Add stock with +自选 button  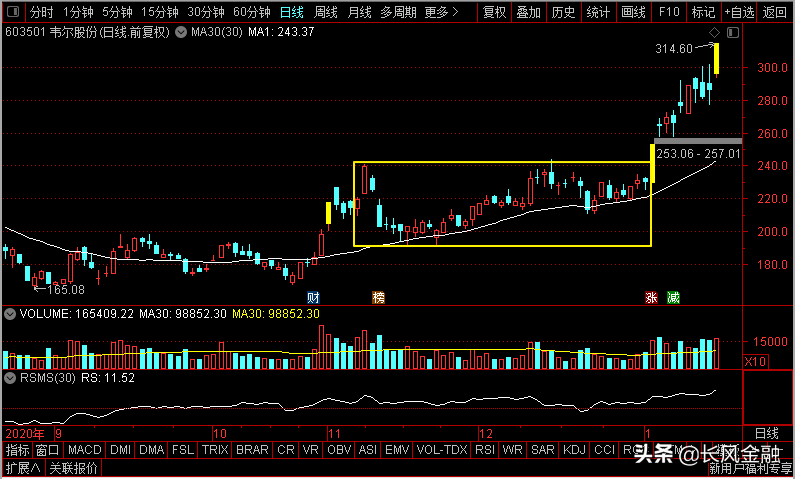click(739, 12)
